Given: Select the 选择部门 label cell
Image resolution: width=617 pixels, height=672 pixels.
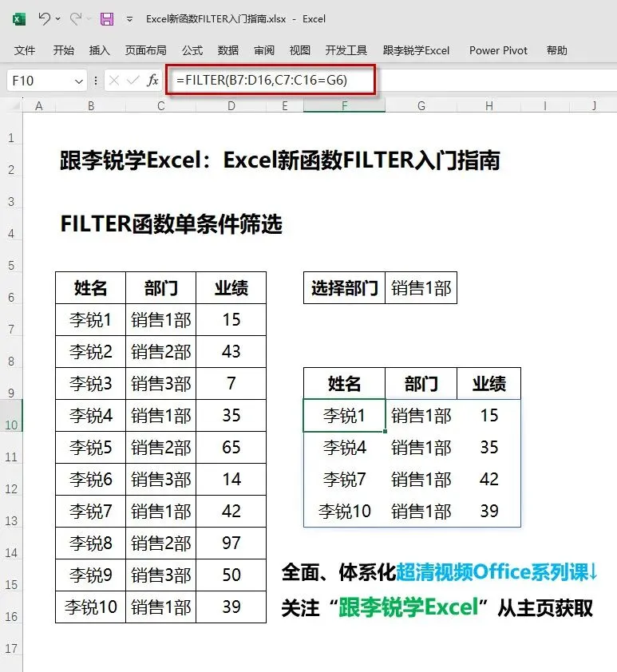Looking at the screenshot, I should point(345,287).
